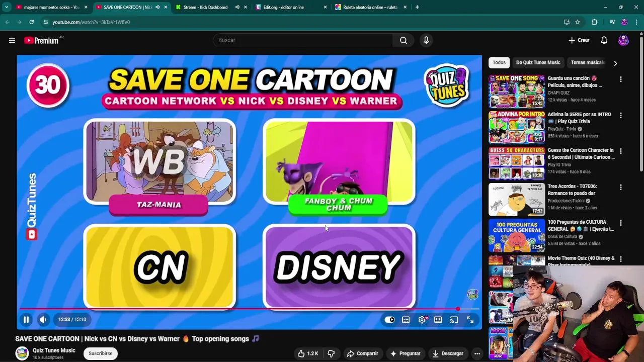Screen dimensions: 644x362
Task: Open the YouTube account avatar menu
Action: point(623,40)
